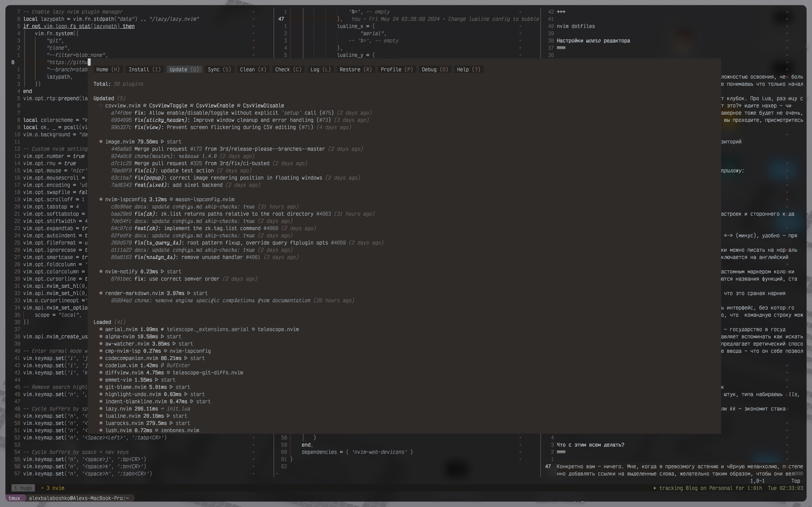
Task: Switch to the Sync (S) tab
Action: [219, 69]
